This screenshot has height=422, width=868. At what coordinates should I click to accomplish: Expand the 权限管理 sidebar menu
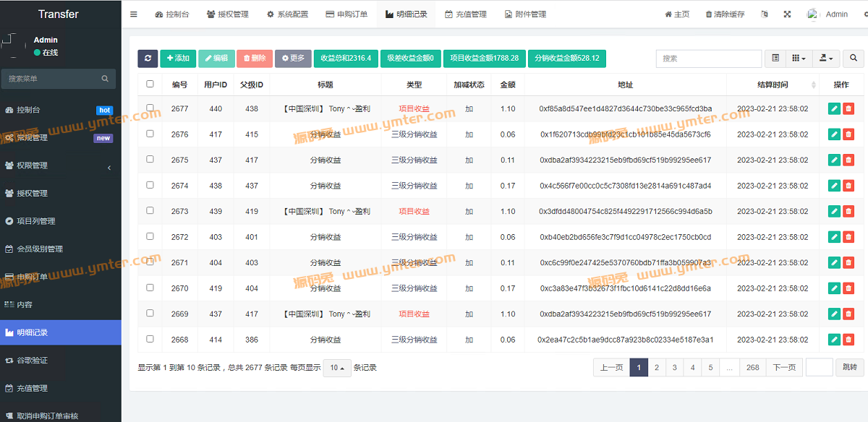pyautogui.click(x=61, y=165)
